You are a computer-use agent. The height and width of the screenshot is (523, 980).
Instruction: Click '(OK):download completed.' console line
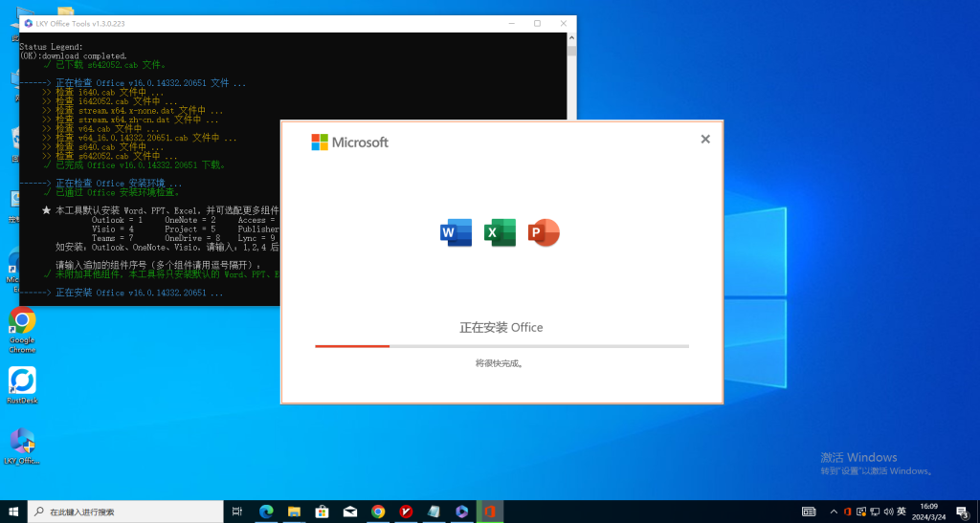click(73, 56)
